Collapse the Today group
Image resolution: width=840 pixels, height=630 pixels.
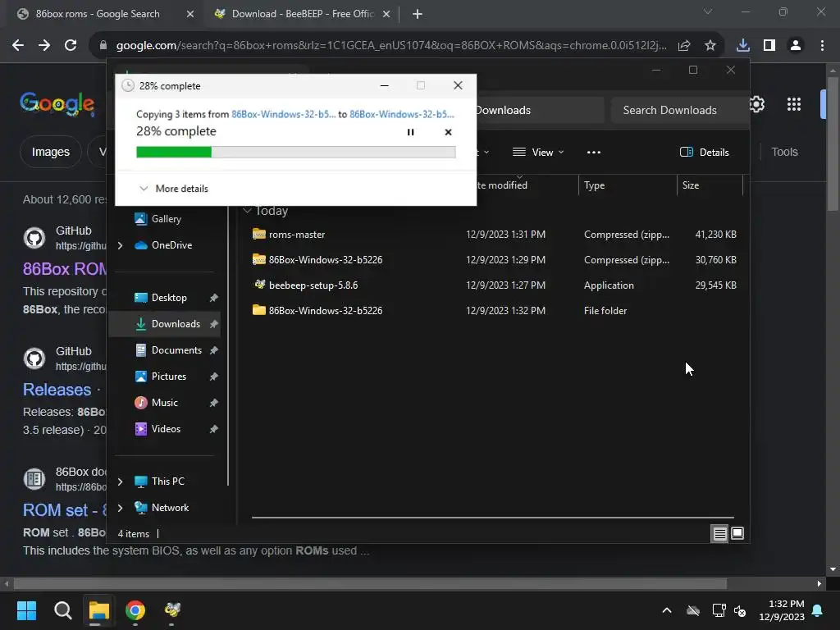pos(247,211)
